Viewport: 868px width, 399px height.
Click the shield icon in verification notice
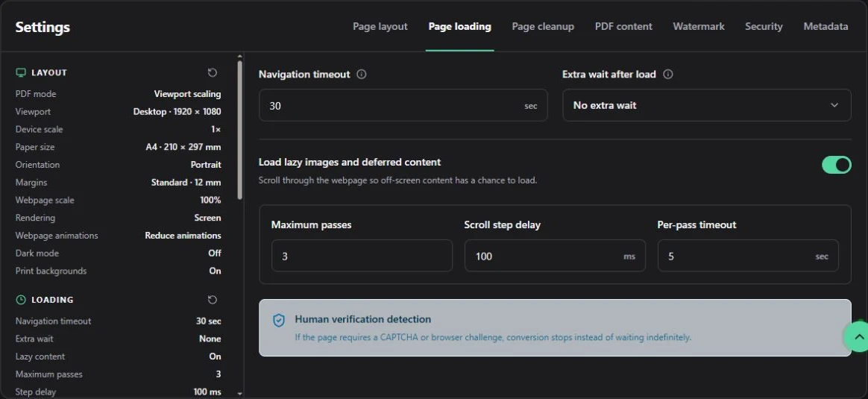tap(279, 321)
